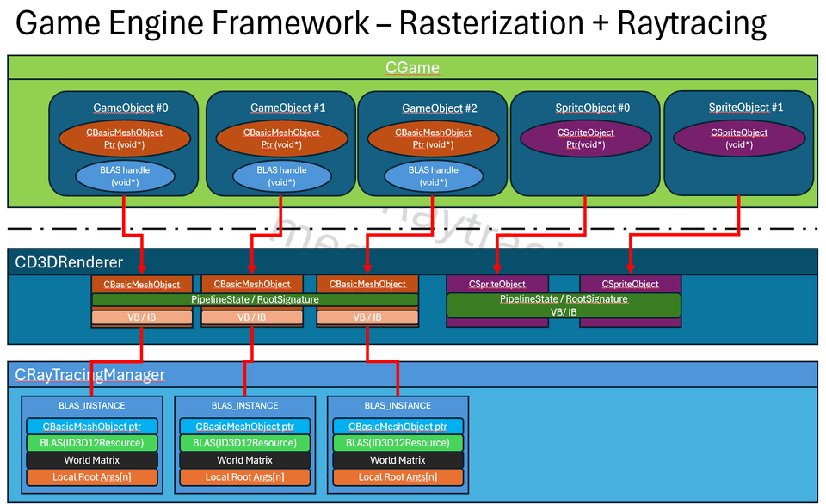Screen dimensions: 826x504
Task: Click the slide title about Rasterization + Raytracing
Action: (391, 24)
